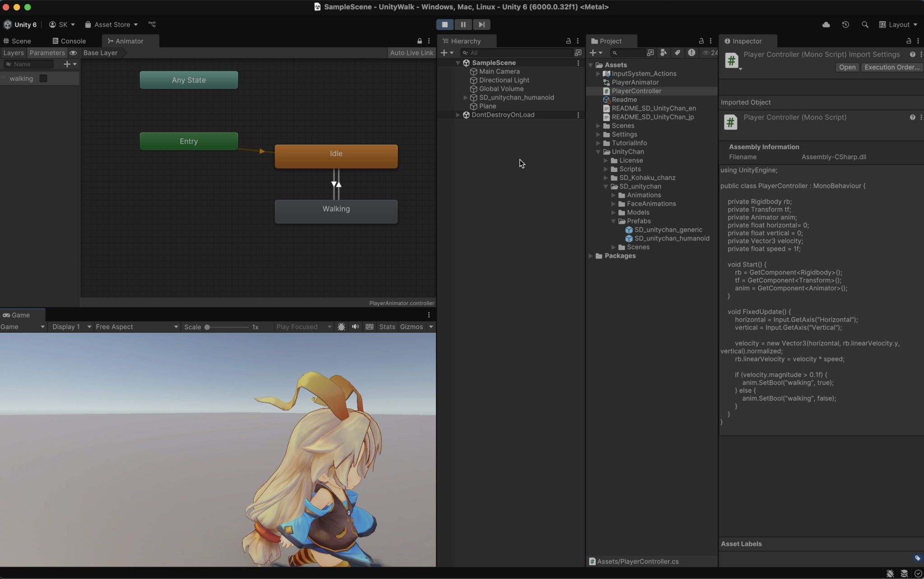
Task: Toggle Auto Live Link in the Animator
Action: [x=411, y=53]
